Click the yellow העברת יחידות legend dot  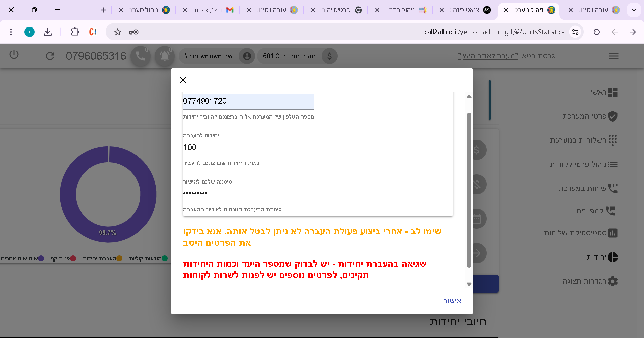click(x=120, y=258)
